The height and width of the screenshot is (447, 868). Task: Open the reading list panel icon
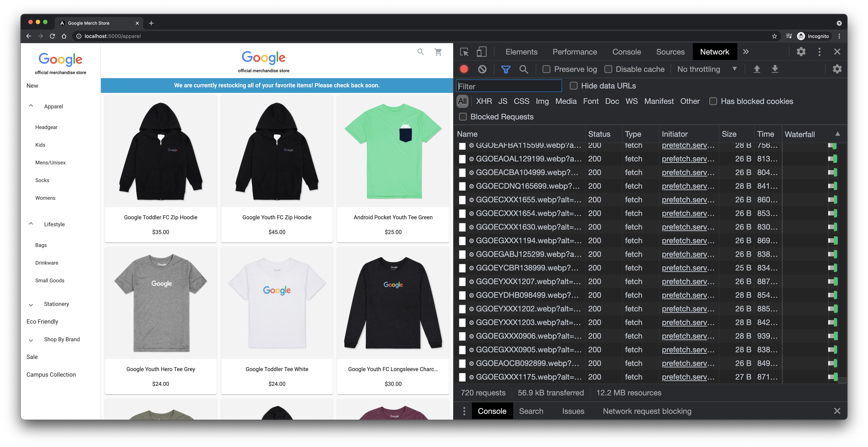click(789, 36)
